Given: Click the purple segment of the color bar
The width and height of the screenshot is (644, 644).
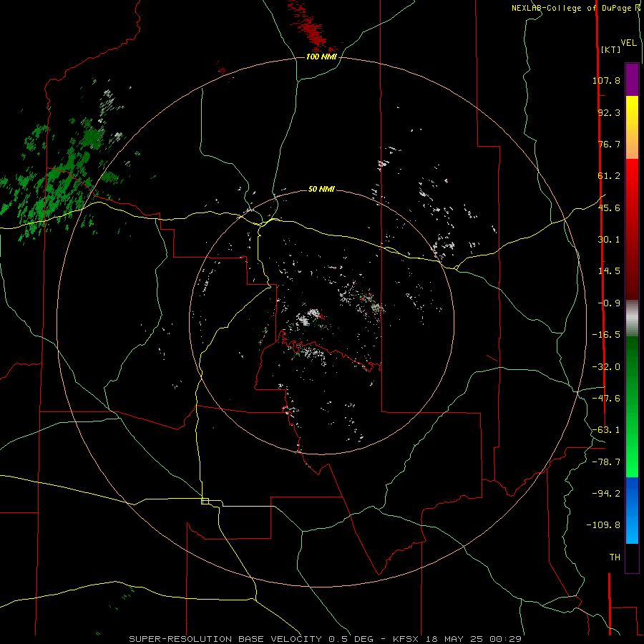Looking at the screenshot, I should tap(632, 79).
